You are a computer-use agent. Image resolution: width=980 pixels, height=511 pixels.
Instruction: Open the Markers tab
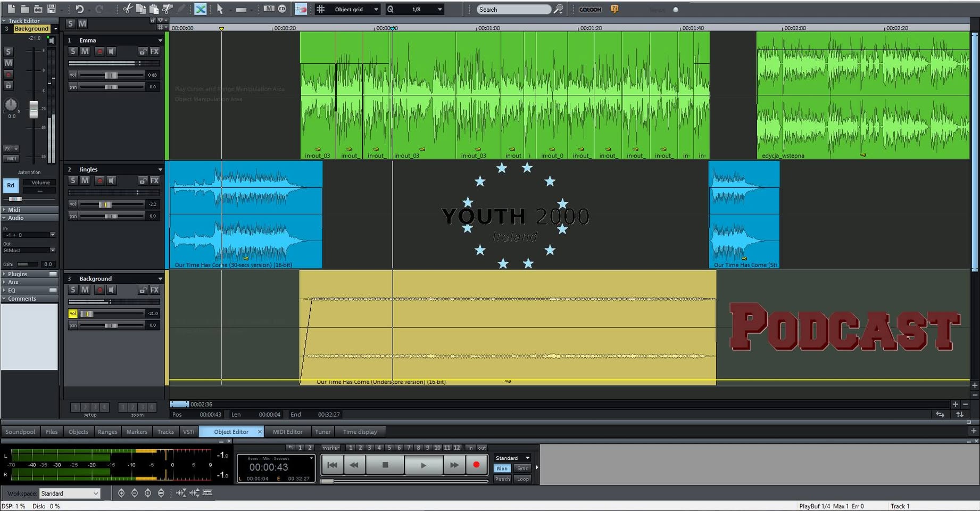tap(137, 432)
